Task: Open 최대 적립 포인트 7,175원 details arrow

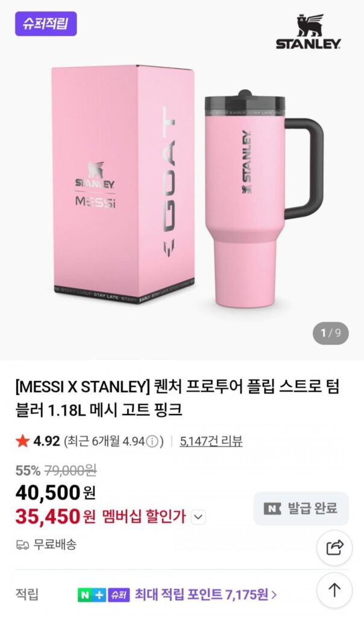Action: coord(274,595)
